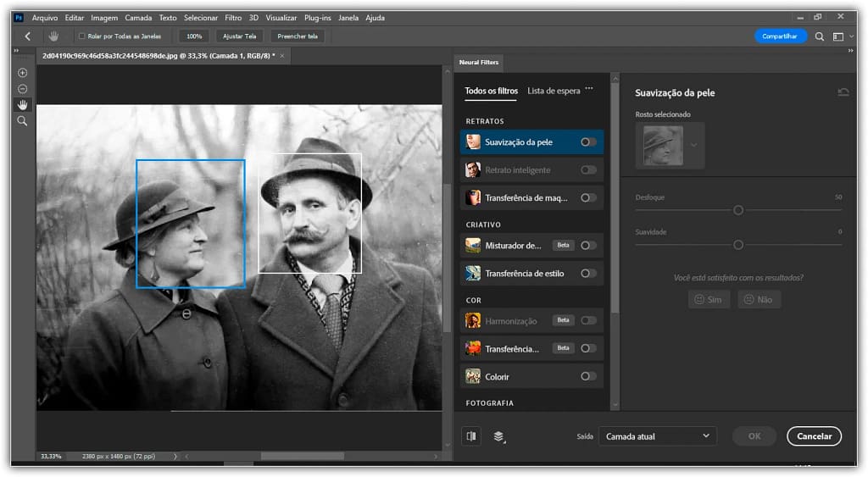868x477 pixels.
Task: Click Transferência de estilo filter icon
Action: 473,274
